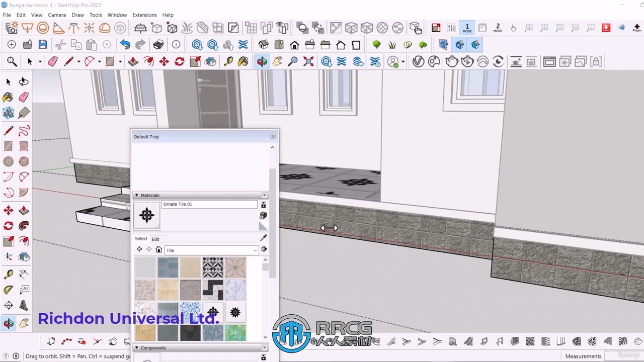Click the search magnifier in top toolbar
644x362 pixels.
[12, 62]
